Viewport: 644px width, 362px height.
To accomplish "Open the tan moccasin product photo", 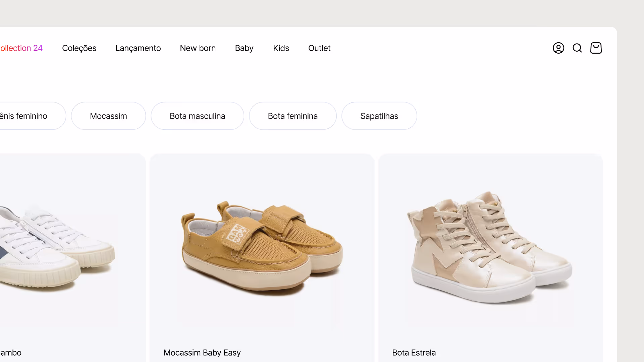I will pos(262,248).
